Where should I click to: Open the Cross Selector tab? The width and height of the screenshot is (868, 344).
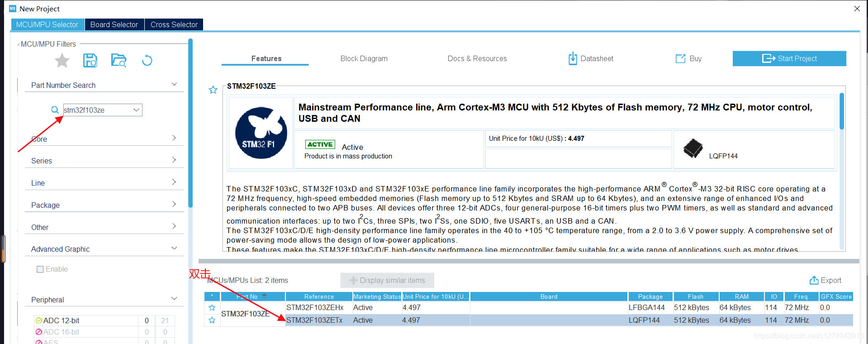pyautogui.click(x=174, y=24)
